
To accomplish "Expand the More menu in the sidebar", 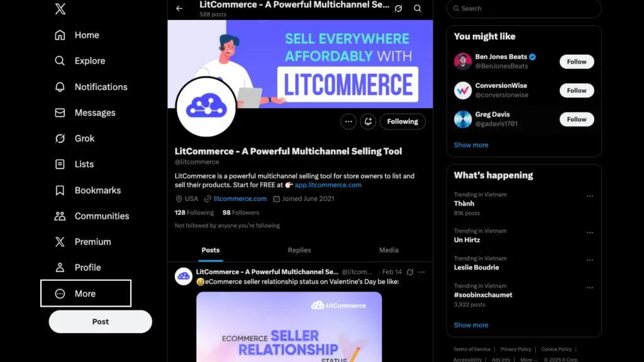I will 86,293.
